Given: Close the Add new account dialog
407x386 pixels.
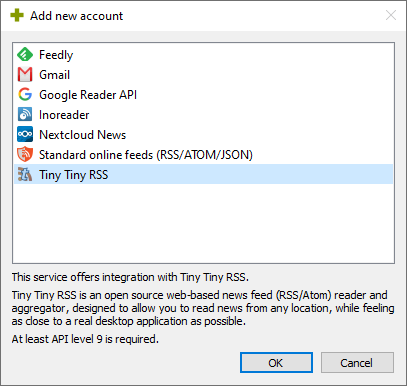Looking at the screenshot, I should tap(391, 15).
